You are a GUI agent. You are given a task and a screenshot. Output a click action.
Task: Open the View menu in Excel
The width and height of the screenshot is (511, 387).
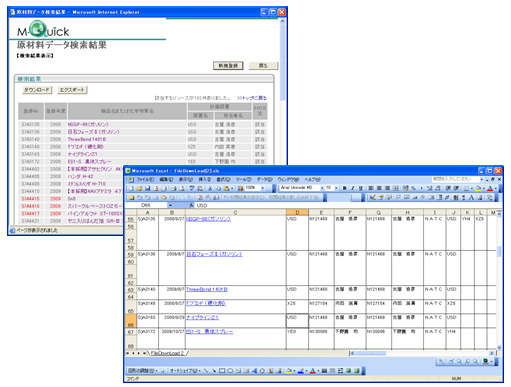(186, 179)
